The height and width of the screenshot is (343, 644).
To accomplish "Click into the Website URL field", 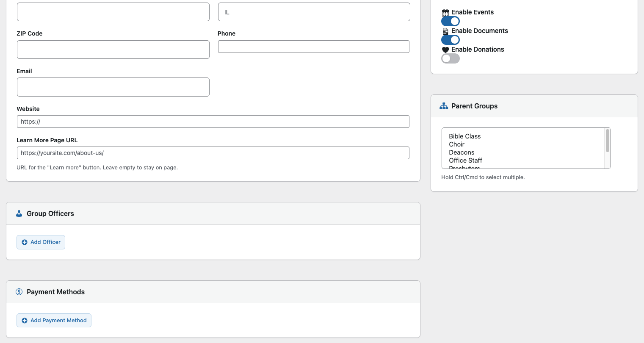I will pos(213,122).
